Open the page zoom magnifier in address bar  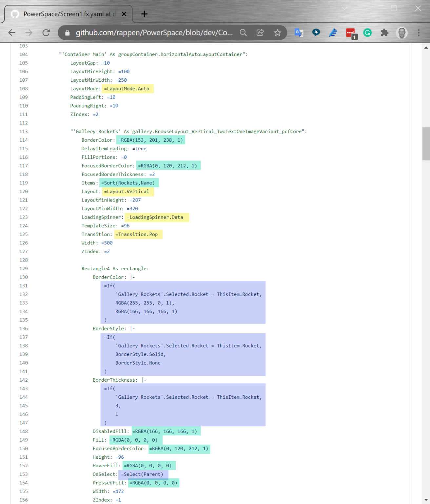tap(243, 32)
